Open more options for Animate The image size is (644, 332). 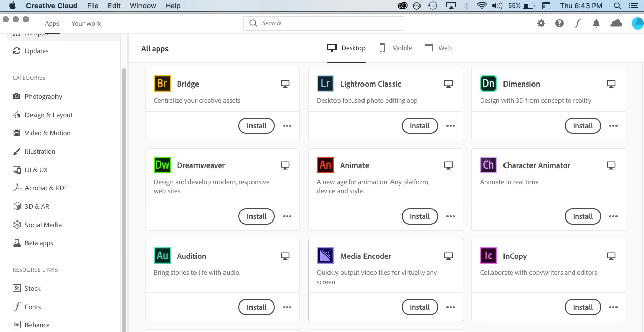click(x=451, y=216)
